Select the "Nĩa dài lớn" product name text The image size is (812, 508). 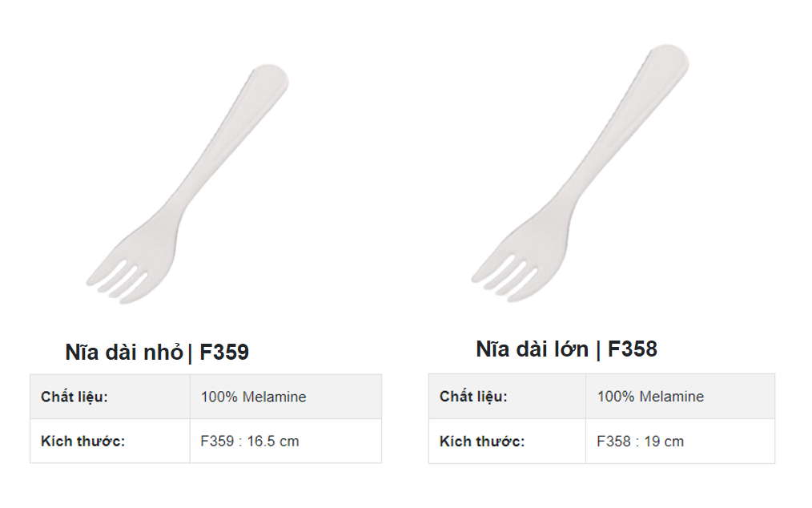(x=532, y=349)
